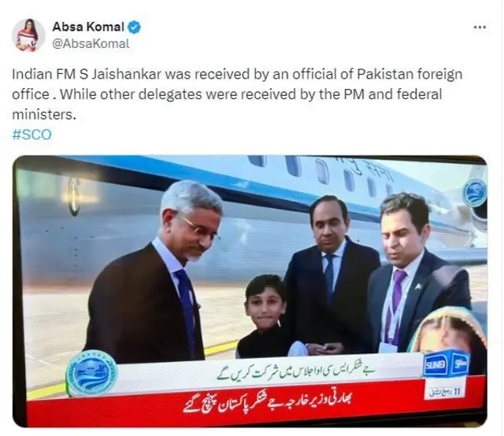This screenshot has height=436, width=504.
Task: Click the small SCO logo near the plane's tail
Action: (x=475, y=193)
